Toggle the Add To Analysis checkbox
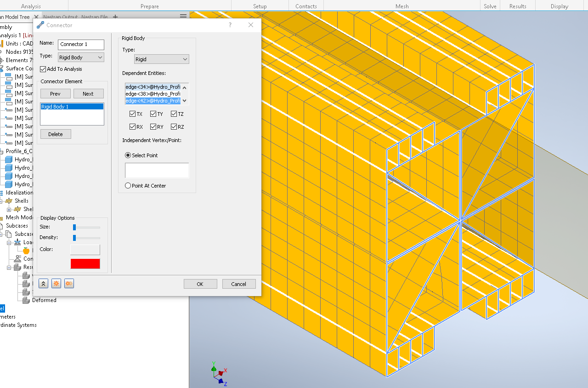 pos(42,69)
